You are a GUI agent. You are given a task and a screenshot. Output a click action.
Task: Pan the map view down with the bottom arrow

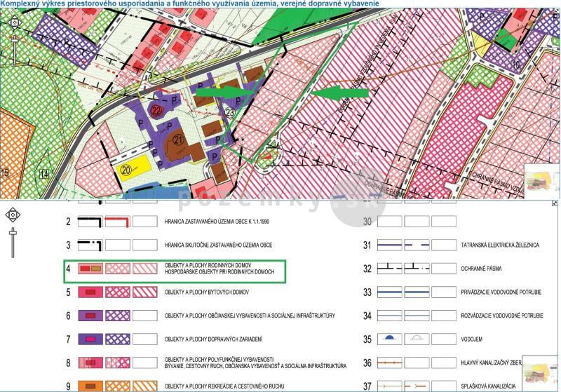click(x=15, y=28)
